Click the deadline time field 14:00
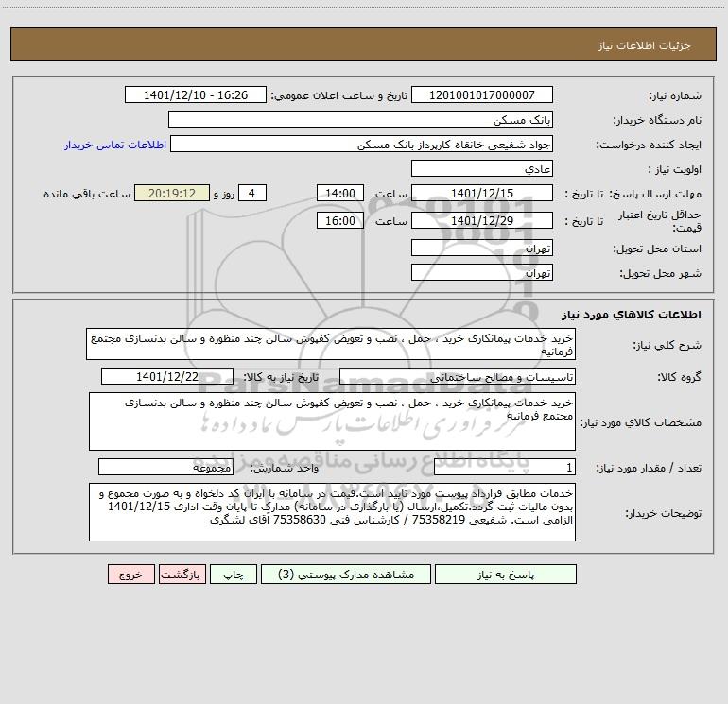Image resolution: width=728 pixels, height=704 pixels. pos(339,193)
